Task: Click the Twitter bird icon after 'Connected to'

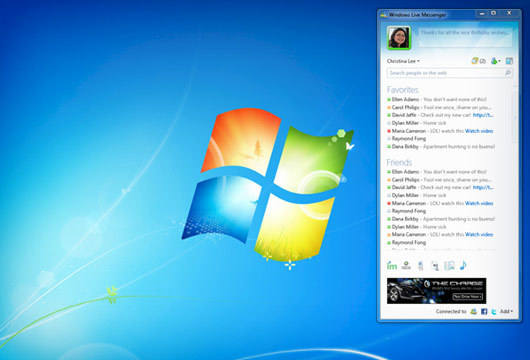Action: (494, 311)
